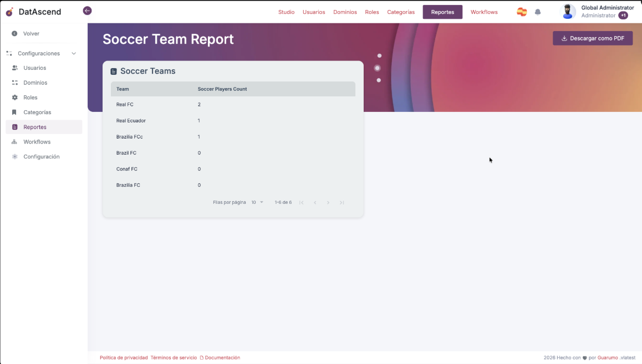Viewport: 642px width, 364px height.
Task: Open notifications bell
Action: pyautogui.click(x=538, y=12)
